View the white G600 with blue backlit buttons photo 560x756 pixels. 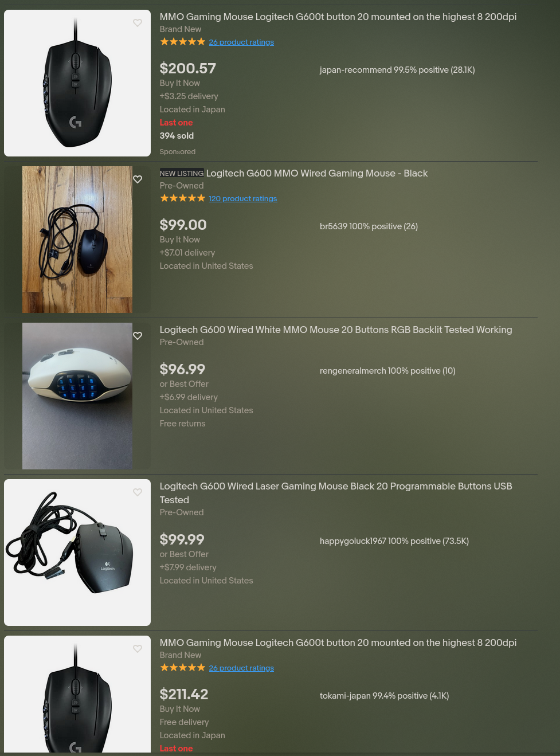point(77,396)
